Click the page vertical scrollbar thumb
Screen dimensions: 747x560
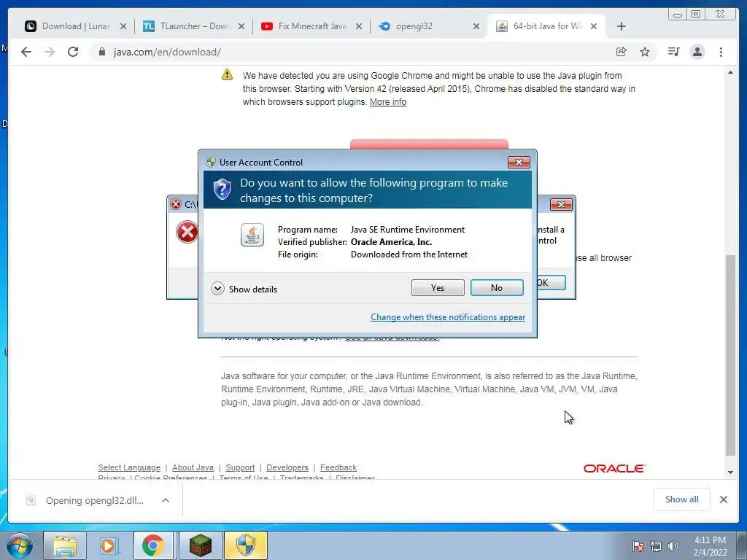730,355
